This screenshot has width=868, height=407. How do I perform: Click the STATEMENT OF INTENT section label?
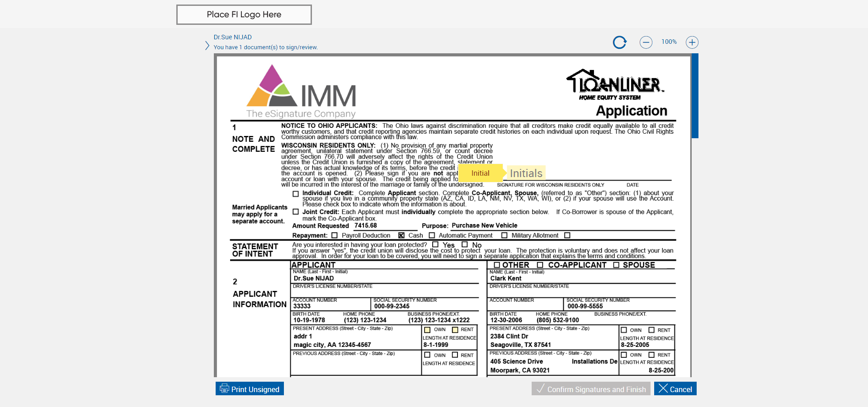click(x=255, y=250)
